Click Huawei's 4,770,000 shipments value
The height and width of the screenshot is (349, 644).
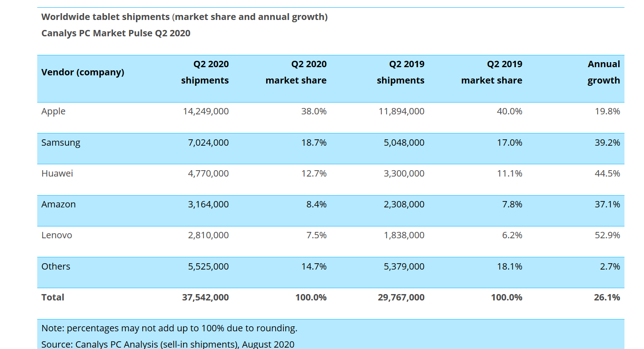point(208,173)
